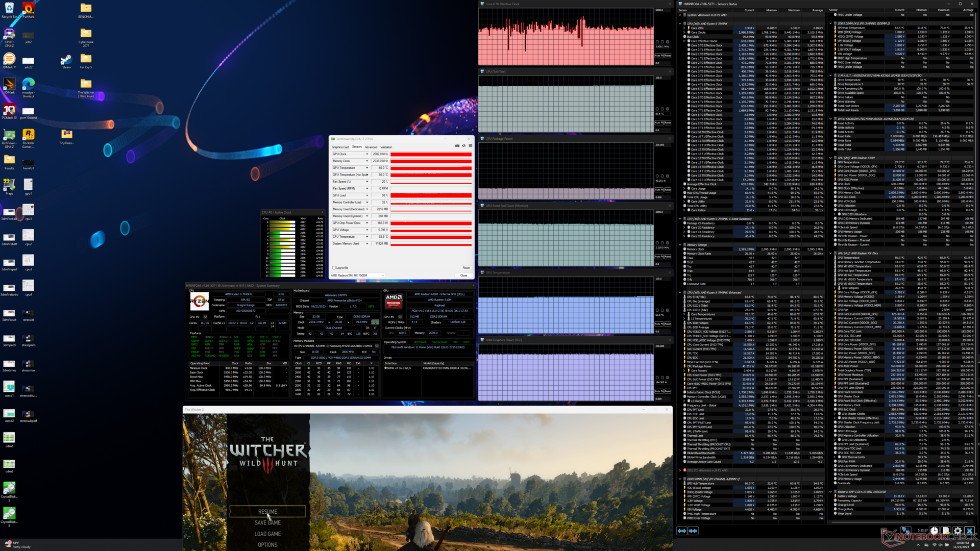Switch to the Advanced tab in GPU-Z
The height and width of the screenshot is (551, 980).
[371, 147]
